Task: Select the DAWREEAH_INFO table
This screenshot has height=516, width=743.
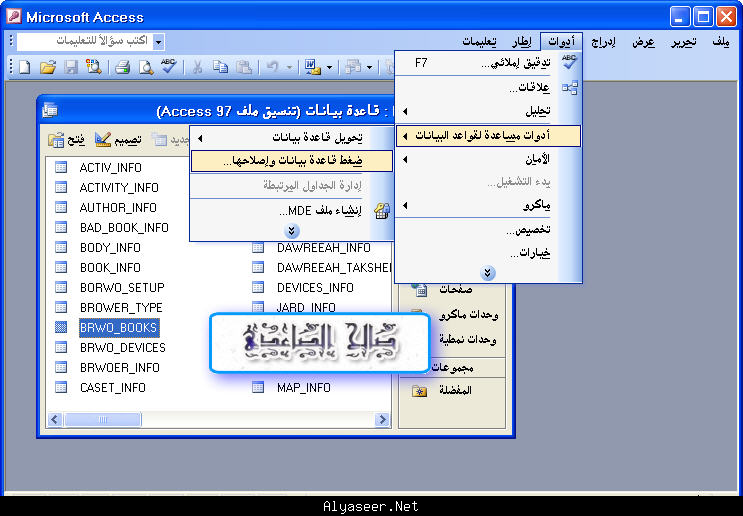Action: pos(324,247)
